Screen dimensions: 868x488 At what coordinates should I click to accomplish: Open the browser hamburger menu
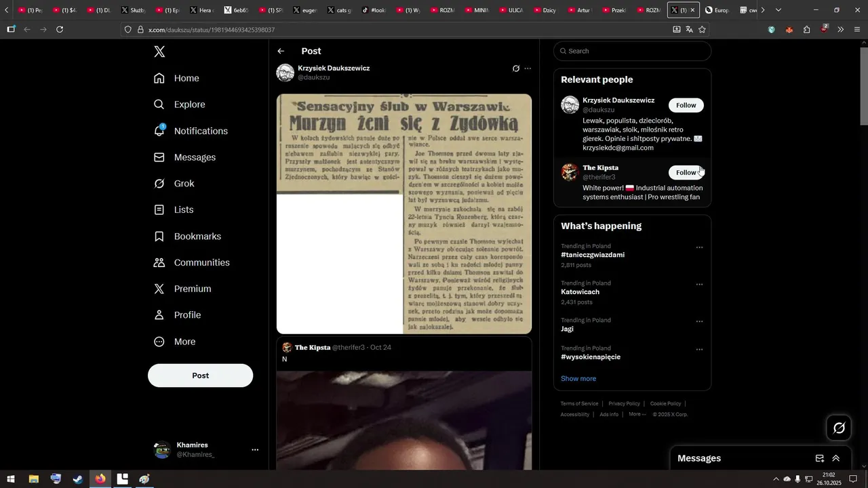[857, 30]
